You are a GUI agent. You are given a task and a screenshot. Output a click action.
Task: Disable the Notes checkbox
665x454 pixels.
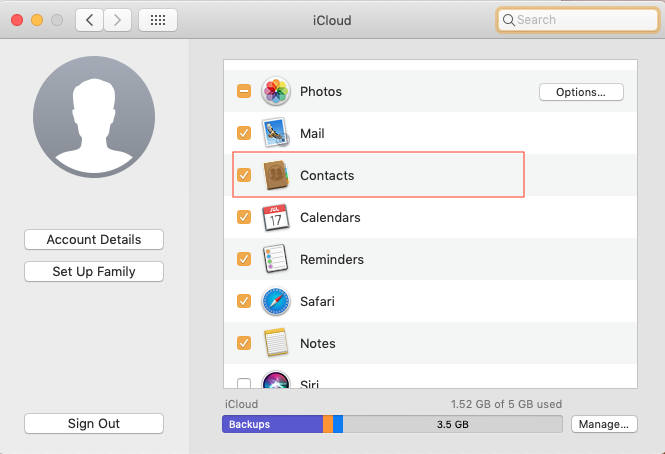coord(244,343)
